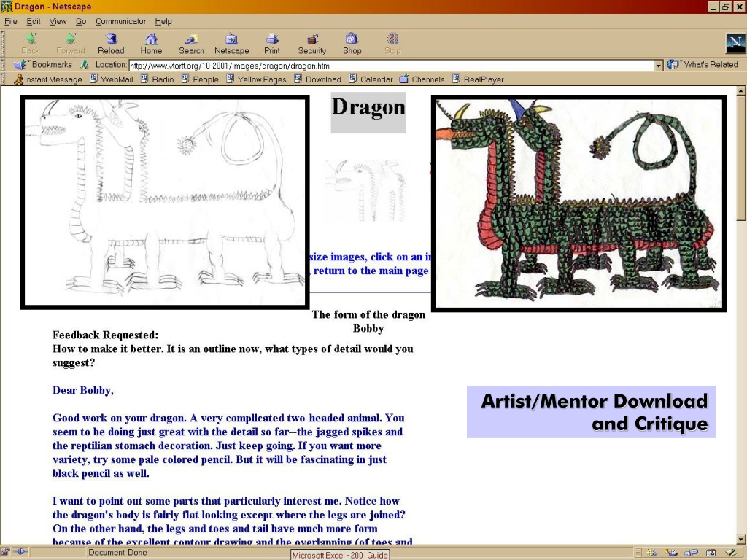
Task: Collapse the navigation toolbar using its handle
Action: [x=3, y=43]
